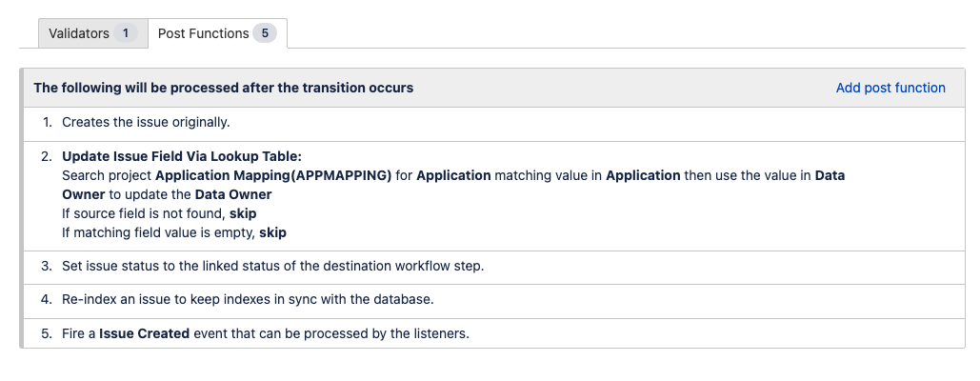Open the Add post function link
980x381 pixels.
(x=890, y=88)
